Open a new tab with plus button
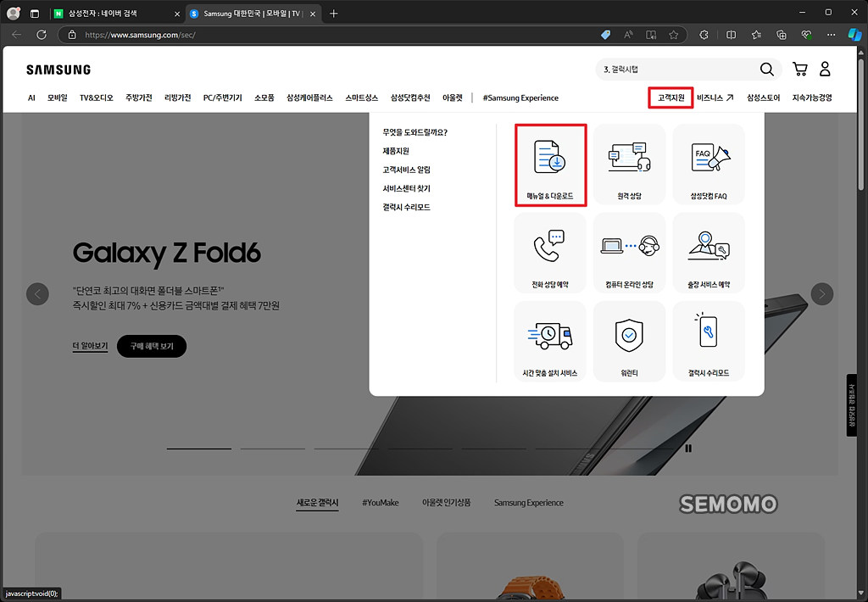Image resolution: width=868 pixels, height=602 pixels. click(x=333, y=14)
